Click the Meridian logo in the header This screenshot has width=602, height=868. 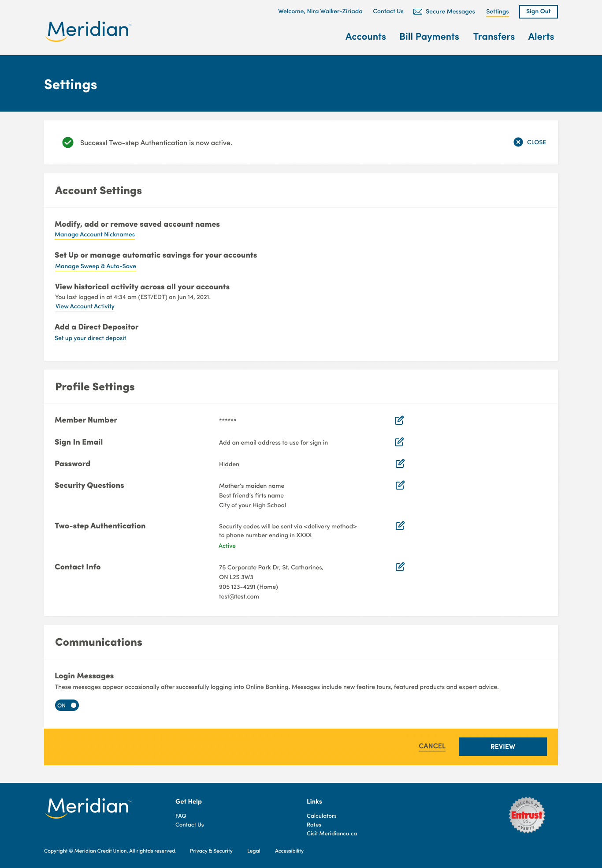tap(89, 31)
